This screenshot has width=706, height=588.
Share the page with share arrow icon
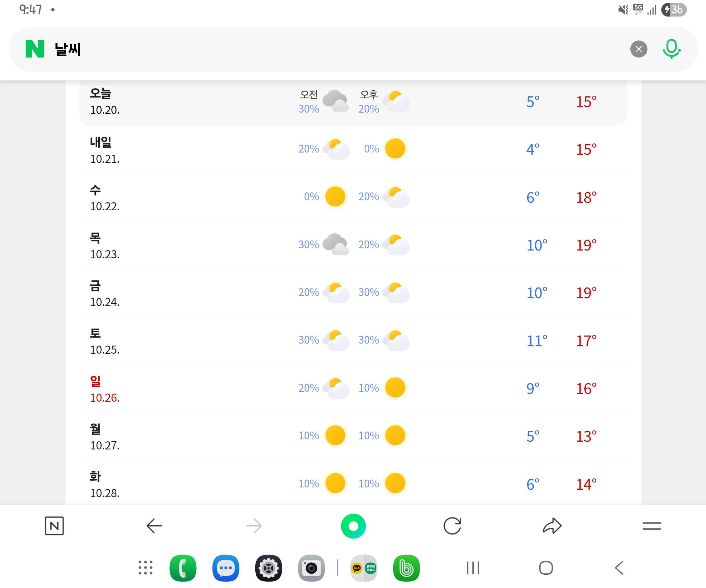[x=552, y=525]
